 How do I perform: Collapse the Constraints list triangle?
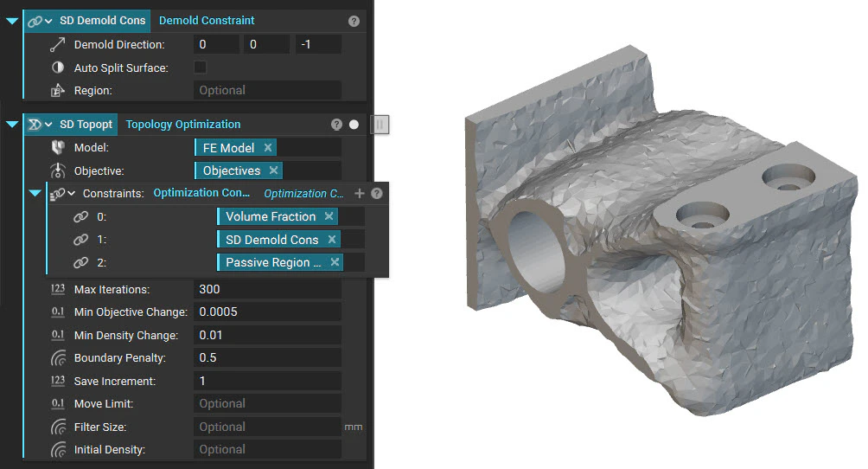click(x=35, y=194)
